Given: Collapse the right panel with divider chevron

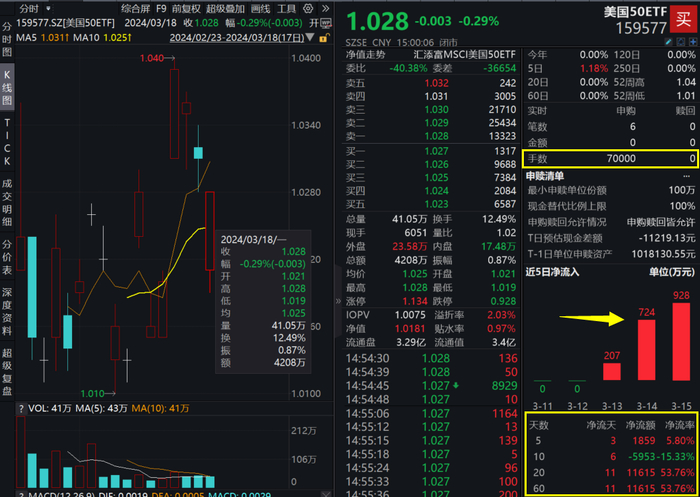Looking at the screenshot, I should click(338, 301).
